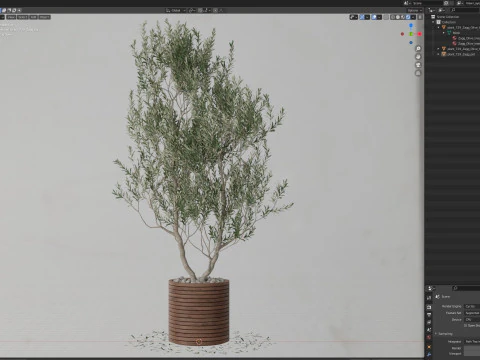Toggle snapping magnet icon
The width and height of the screenshot is (480, 360).
click(x=200, y=10)
